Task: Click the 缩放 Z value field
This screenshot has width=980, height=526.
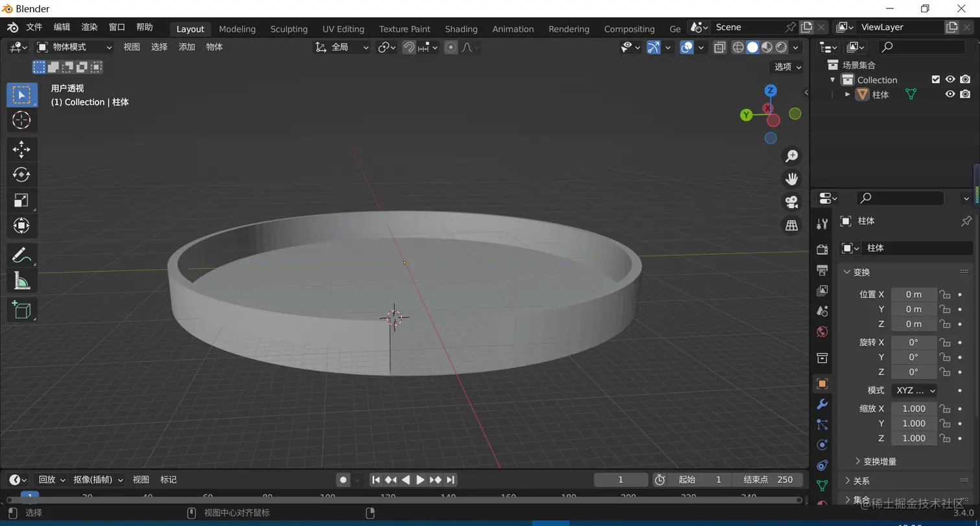Action: point(914,439)
